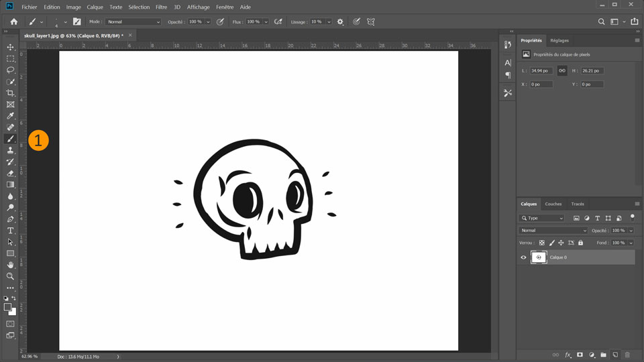Select the Crop tool
Image resolution: width=644 pixels, height=362 pixels.
click(x=10, y=93)
